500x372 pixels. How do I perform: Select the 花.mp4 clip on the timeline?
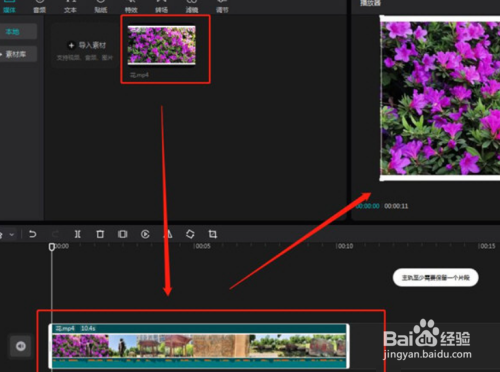pyautogui.click(x=199, y=346)
